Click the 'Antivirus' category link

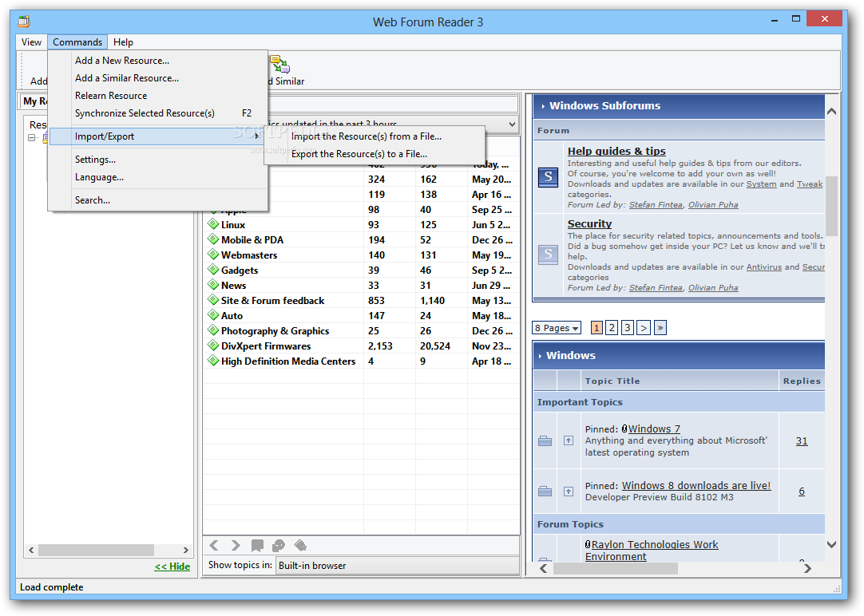pos(763,267)
